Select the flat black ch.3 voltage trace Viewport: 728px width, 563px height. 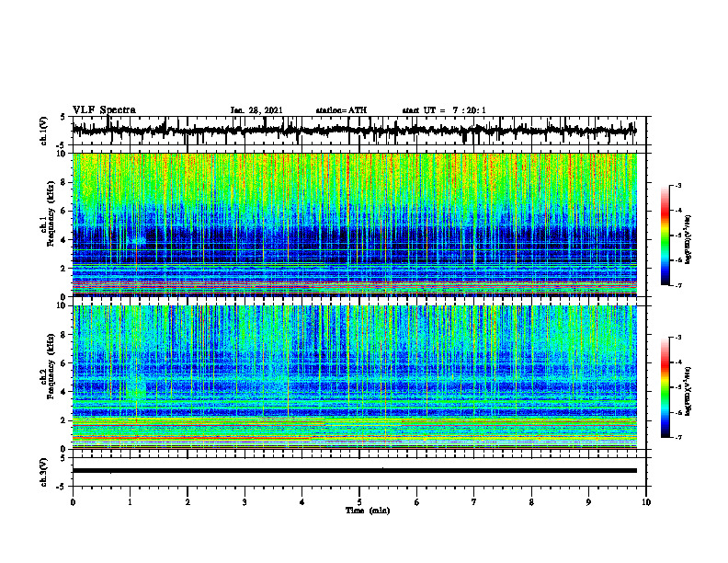pyautogui.click(x=354, y=471)
